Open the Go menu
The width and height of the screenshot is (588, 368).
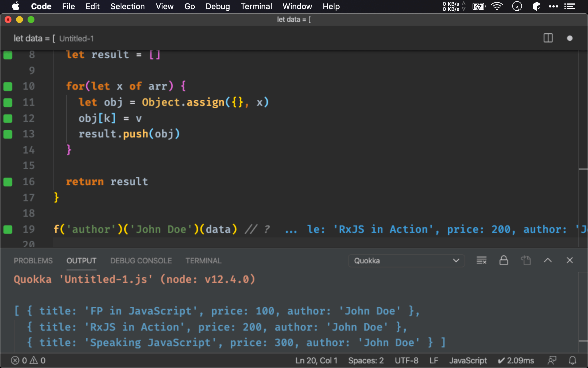[189, 6]
